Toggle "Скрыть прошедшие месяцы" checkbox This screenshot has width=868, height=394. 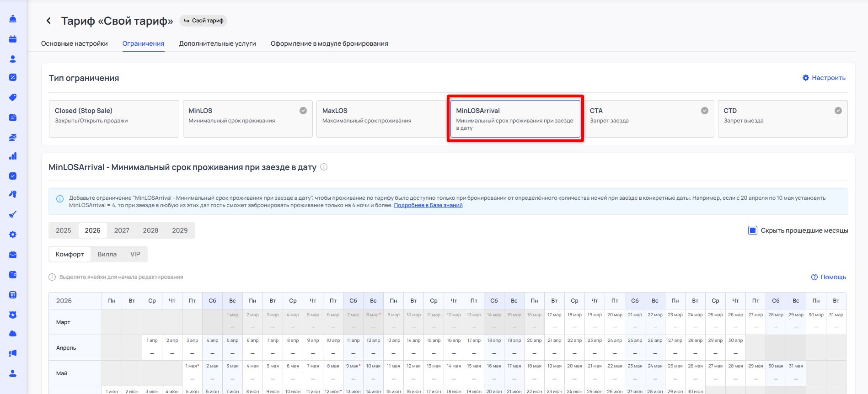[x=752, y=230]
